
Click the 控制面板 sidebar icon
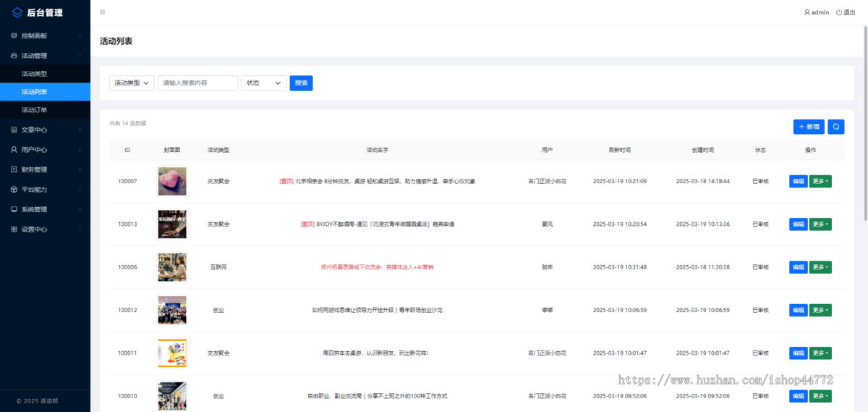pyautogui.click(x=14, y=35)
